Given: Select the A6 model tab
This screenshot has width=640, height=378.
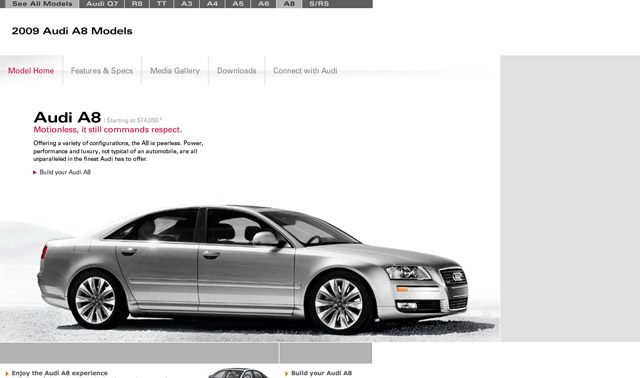Looking at the screenshot, I should click(264, 4).
